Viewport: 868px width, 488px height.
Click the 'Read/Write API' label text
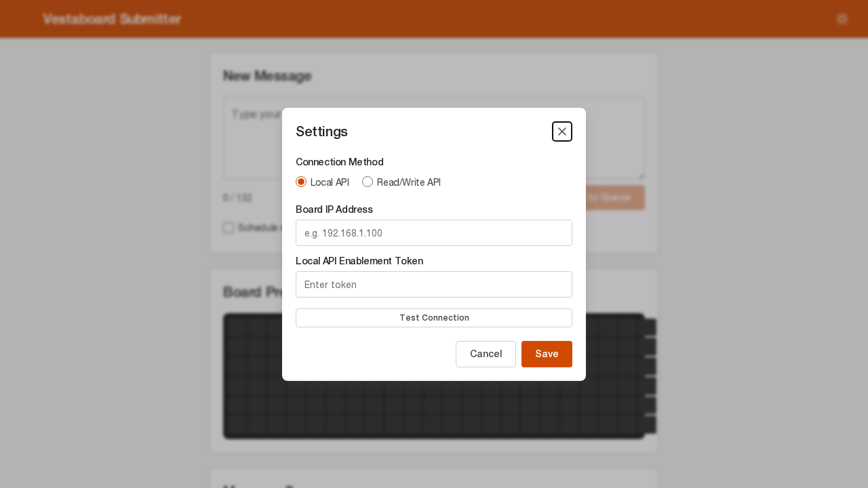coord(408,182)
